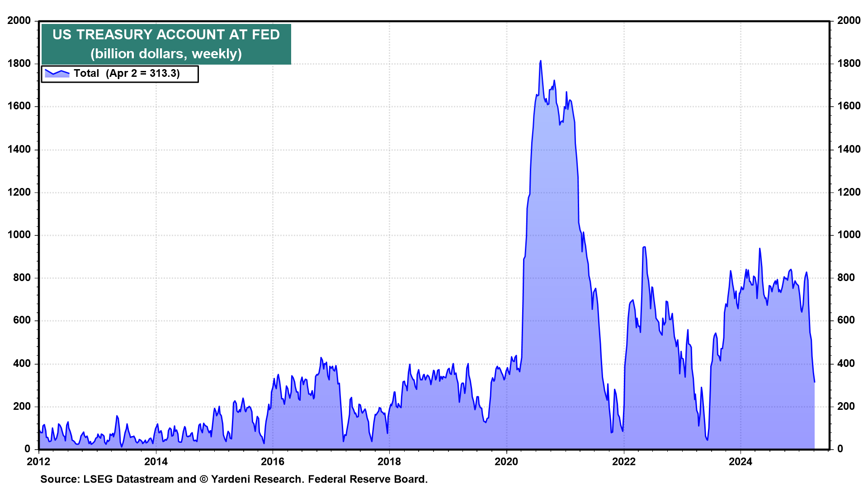Click the 2018 x-axis label

[x=389, y=461]
